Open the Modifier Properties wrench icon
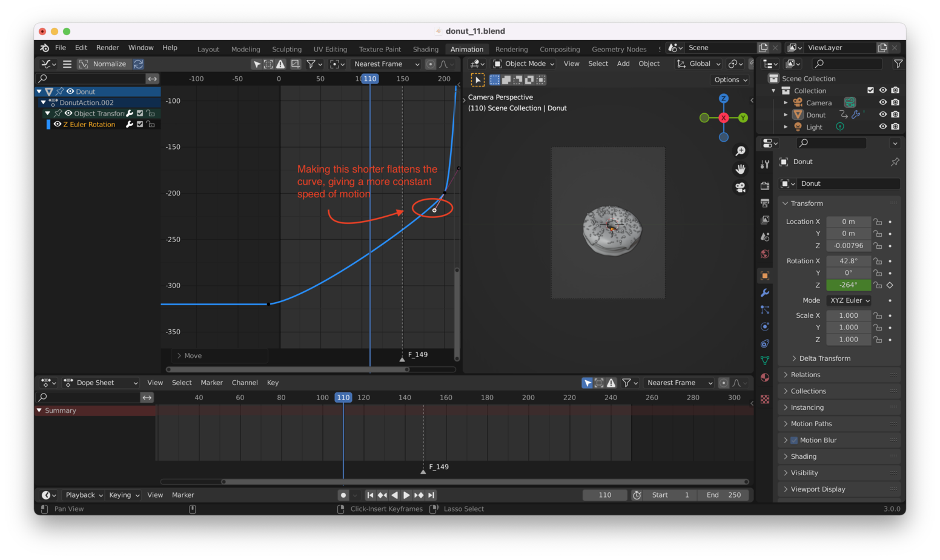 click(765, 292)
